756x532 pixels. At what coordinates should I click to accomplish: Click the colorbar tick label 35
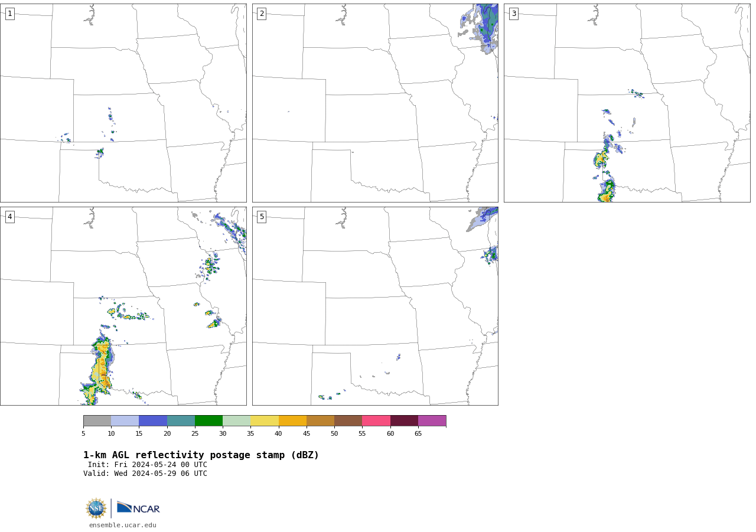click(250, 434)
